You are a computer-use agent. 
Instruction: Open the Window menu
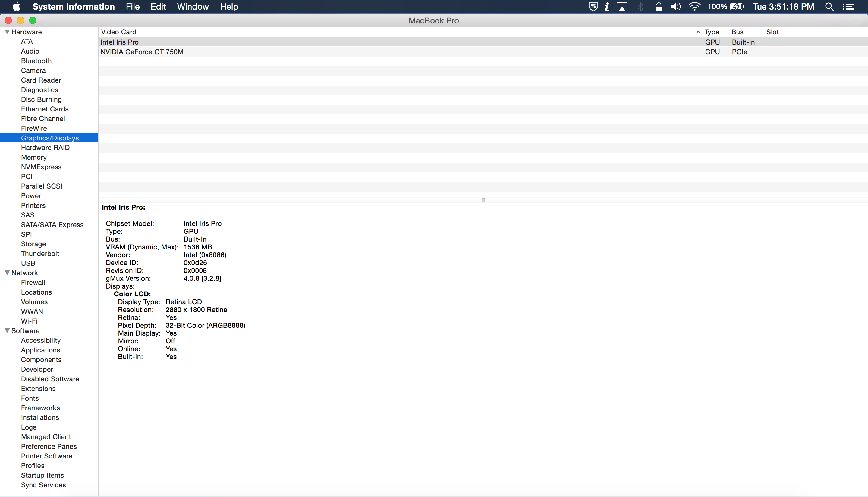click(193, 7)
